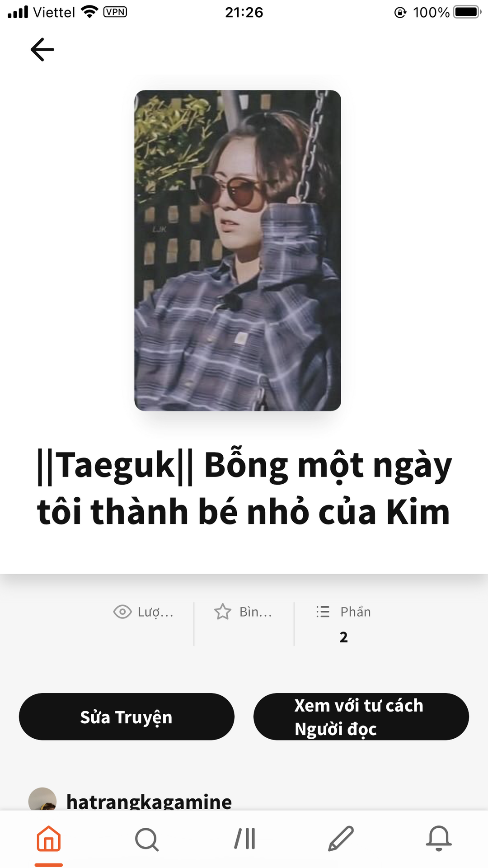This screenshot has width=488, height=868.
Task: Tap the battery status icon
Action: click(x=468, y=12)
